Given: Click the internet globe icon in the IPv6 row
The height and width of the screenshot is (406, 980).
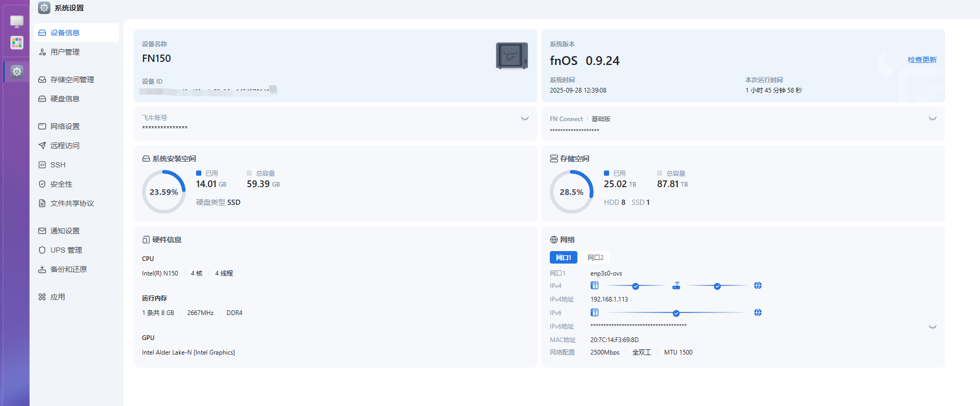Looking at the screenshot, I should pyautogui.click(x=758, y=312).
